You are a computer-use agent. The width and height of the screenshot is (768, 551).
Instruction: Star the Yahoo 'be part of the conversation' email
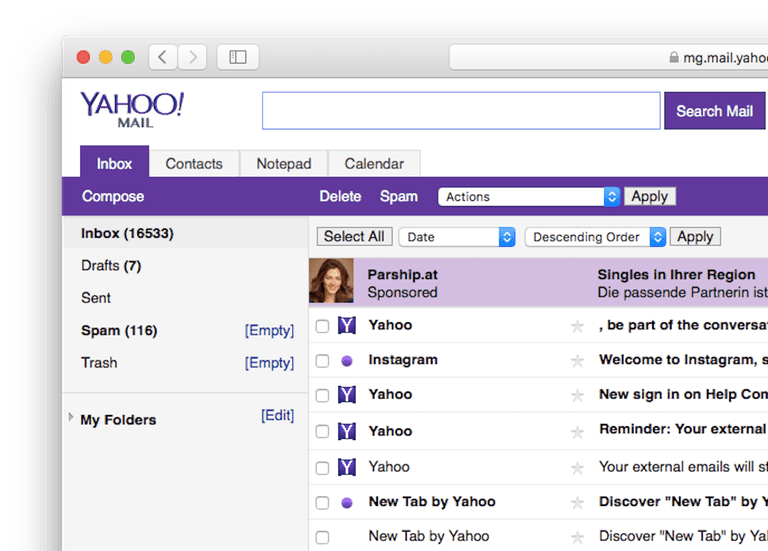[x=577, y=326]
